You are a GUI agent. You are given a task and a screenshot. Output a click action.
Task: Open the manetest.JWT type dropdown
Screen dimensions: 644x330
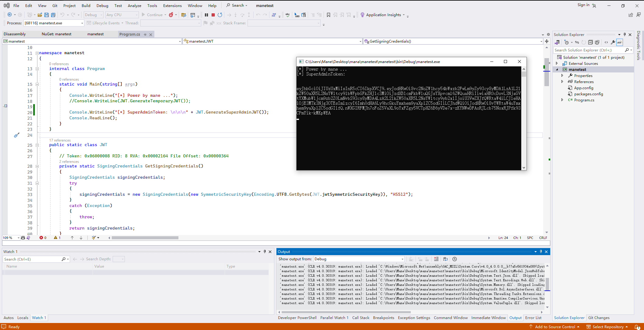point(273,41)
